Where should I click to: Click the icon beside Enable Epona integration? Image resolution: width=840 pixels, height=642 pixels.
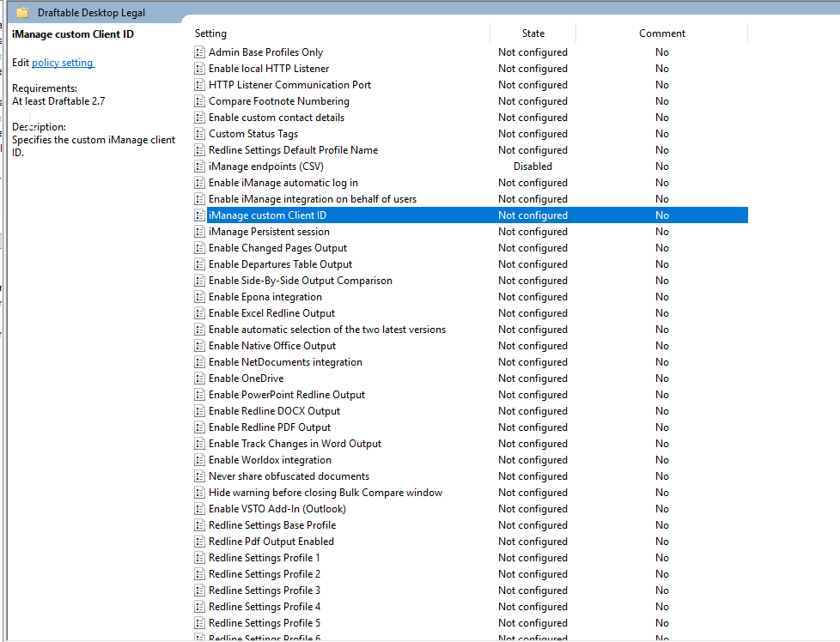point(199,297)
